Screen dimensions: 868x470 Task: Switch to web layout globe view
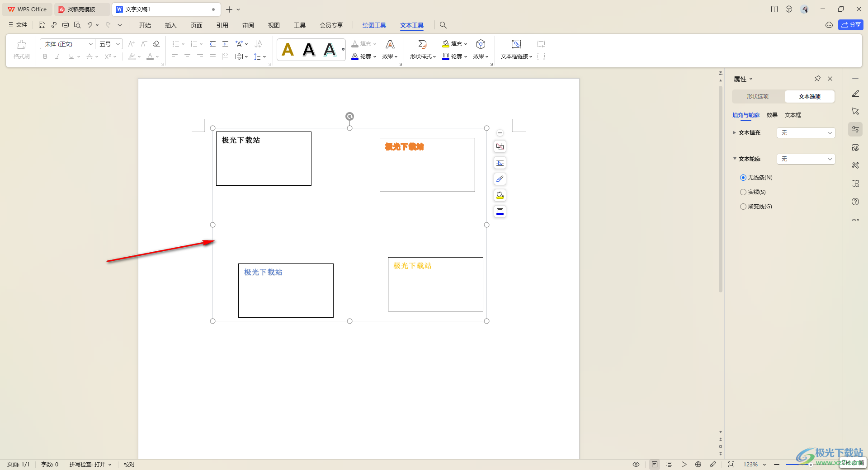(x=698, y=464)
